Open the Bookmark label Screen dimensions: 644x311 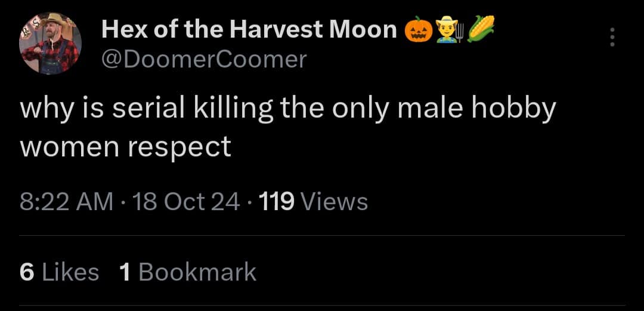[197, 272]
